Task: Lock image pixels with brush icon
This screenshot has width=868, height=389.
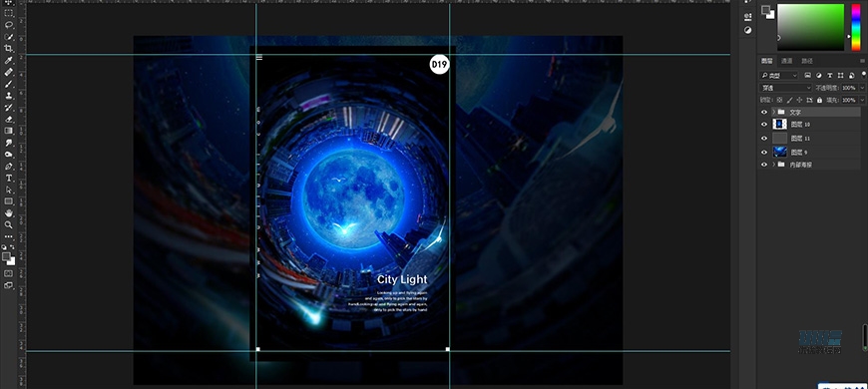Action: click(789, 100)
